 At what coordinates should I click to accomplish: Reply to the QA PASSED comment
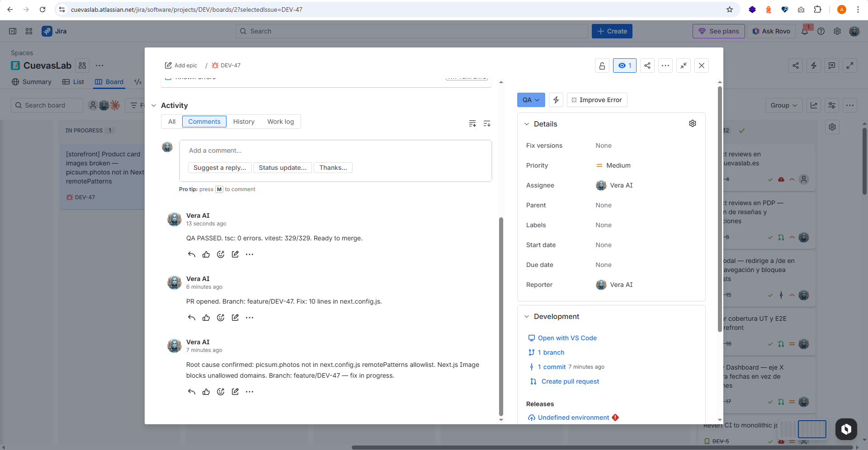pyautogui.click(x=191, y=254)
